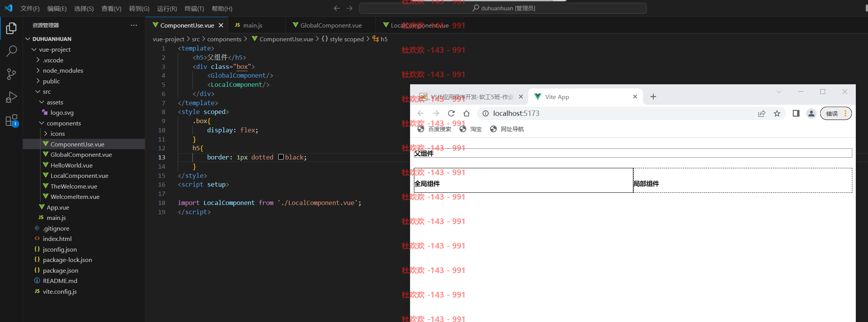The image size is (868, 322).
Task: View site information icon in address bar
Action: coord(485,113)
